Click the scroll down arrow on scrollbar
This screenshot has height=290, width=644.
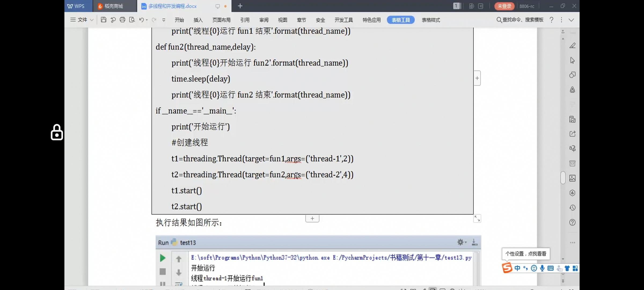coord(563,259)
